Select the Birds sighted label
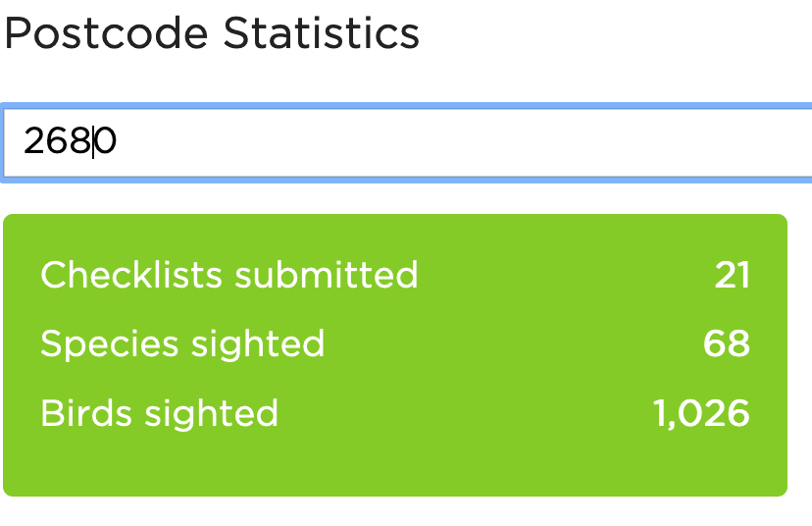The width and height of the screenshot is (812, 526). (159, 413)
